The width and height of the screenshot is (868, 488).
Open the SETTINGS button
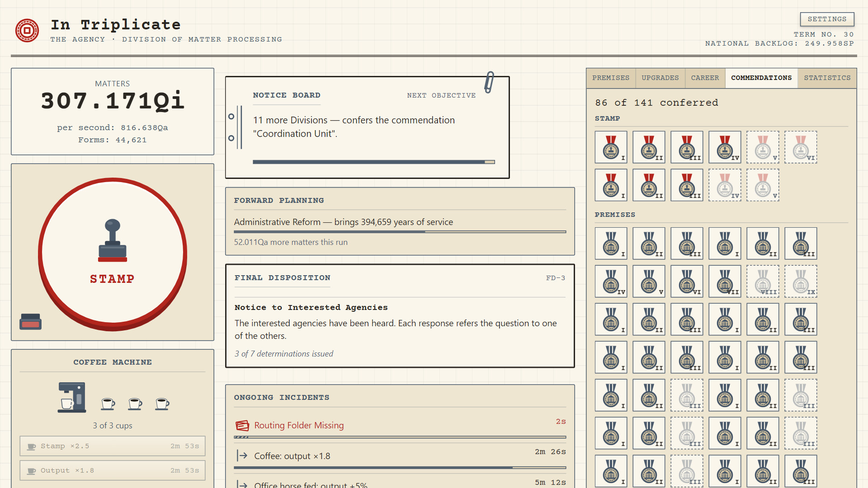click(827, 19)
